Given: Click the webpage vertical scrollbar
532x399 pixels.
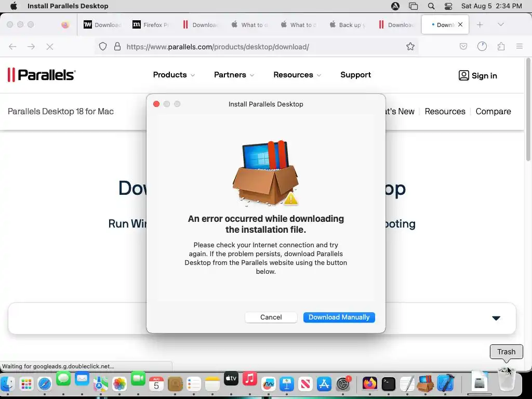Looking at the screenshot, I should (x=528, y=109).
